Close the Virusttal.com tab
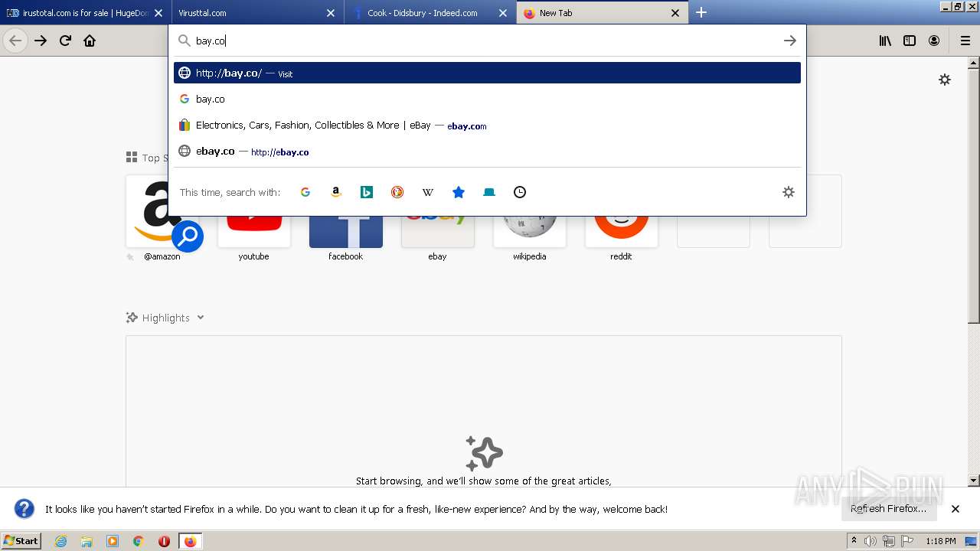The image size is (980, 551). (x=331, y=13)
